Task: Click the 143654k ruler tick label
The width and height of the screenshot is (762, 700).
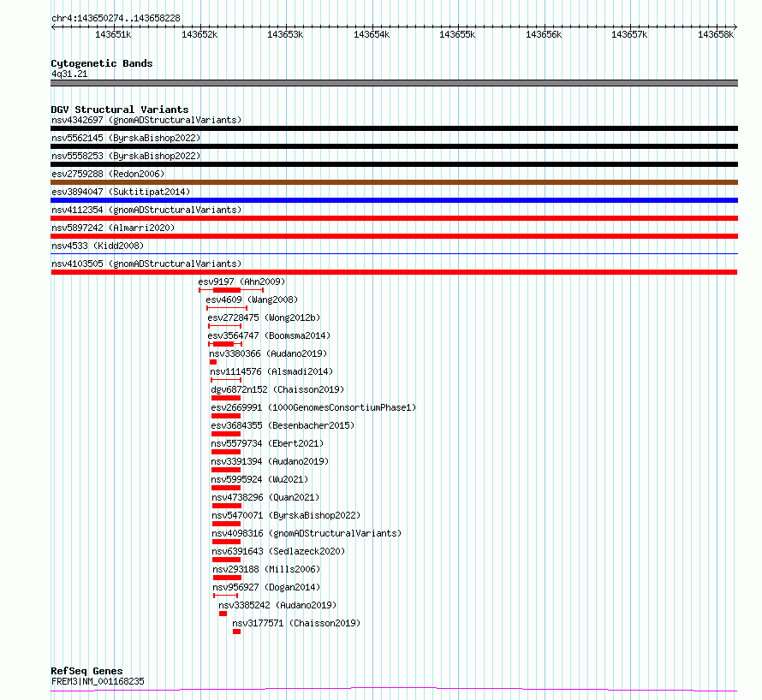Action: [372, 34]
